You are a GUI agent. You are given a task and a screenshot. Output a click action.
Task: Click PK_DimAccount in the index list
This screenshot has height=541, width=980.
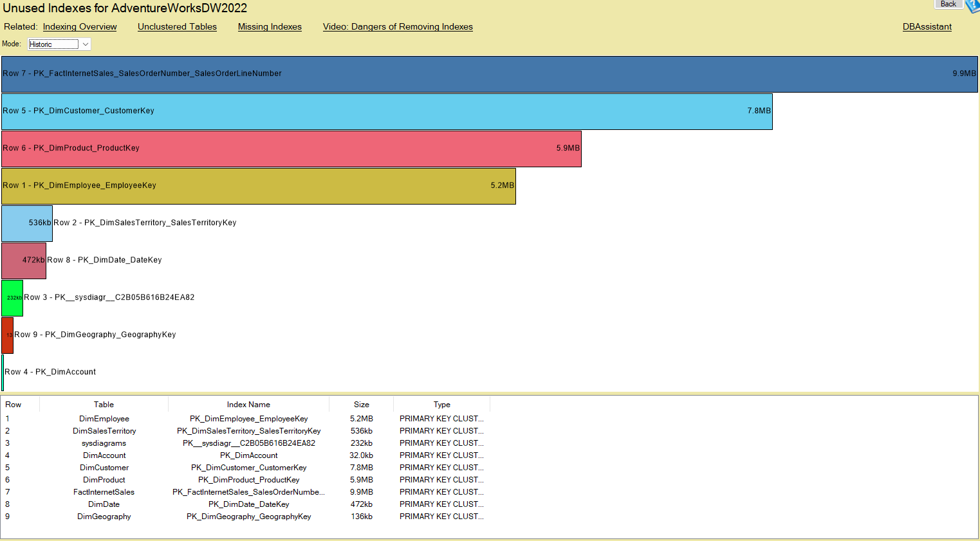point(249,455)
